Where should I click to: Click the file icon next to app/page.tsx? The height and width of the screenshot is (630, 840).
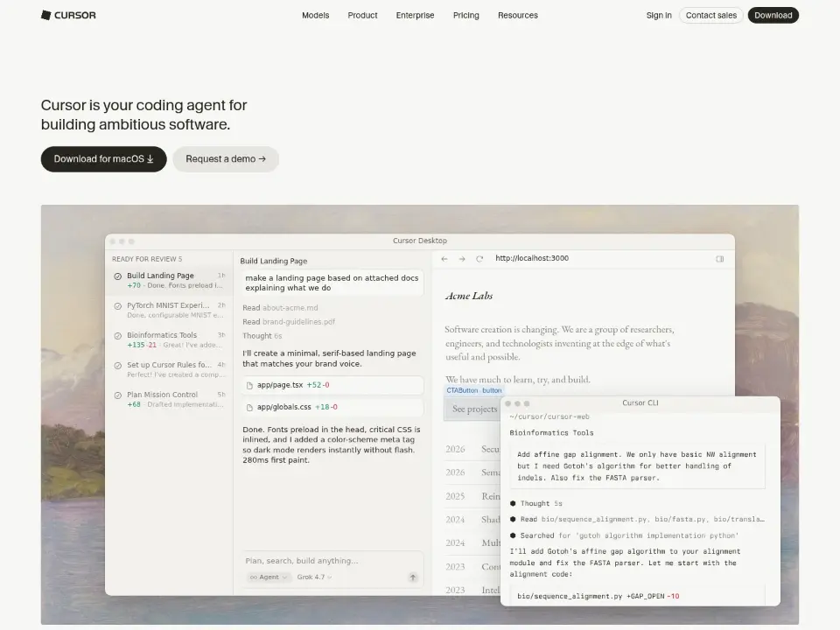[x=249, y=385]
